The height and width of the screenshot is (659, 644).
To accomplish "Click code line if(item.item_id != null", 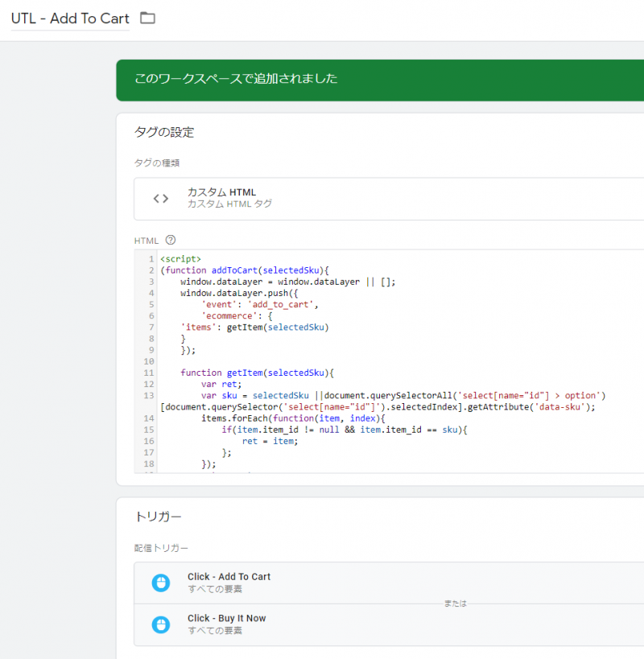I will [345, 430].
